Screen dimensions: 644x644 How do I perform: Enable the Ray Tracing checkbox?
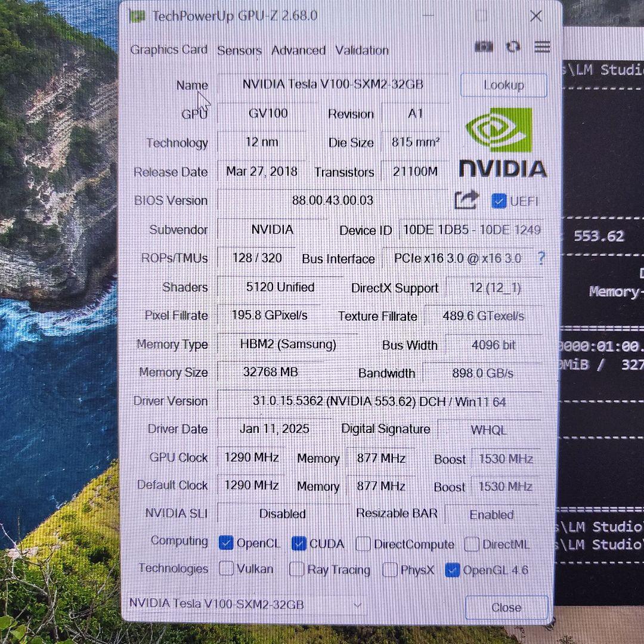[296, 569]
